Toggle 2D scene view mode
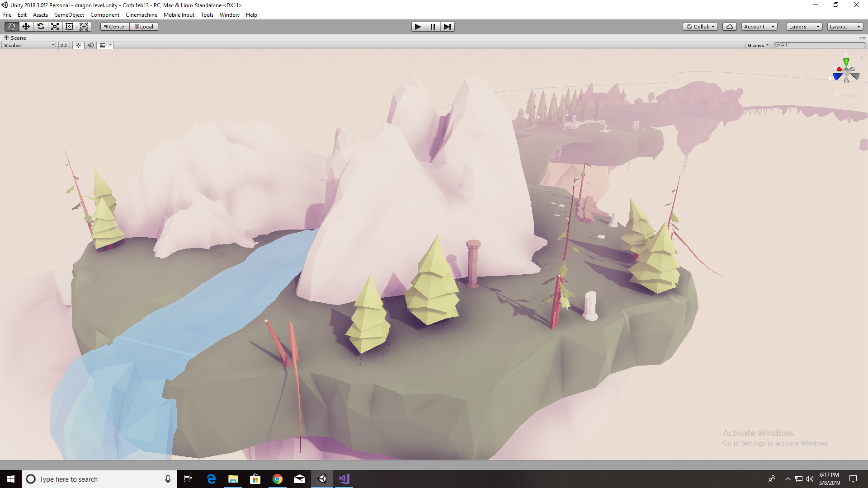The height and width of the screenshot is (488, 868). click(63, 45)
